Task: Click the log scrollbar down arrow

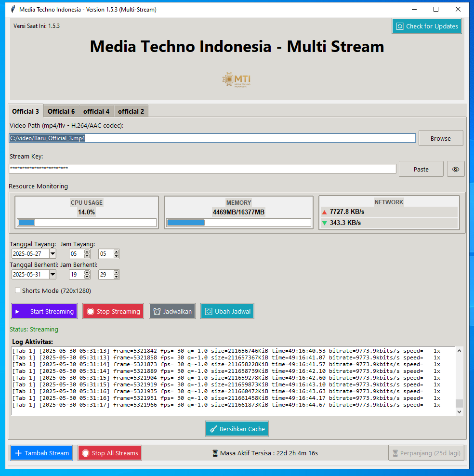Action: [459, 412]
